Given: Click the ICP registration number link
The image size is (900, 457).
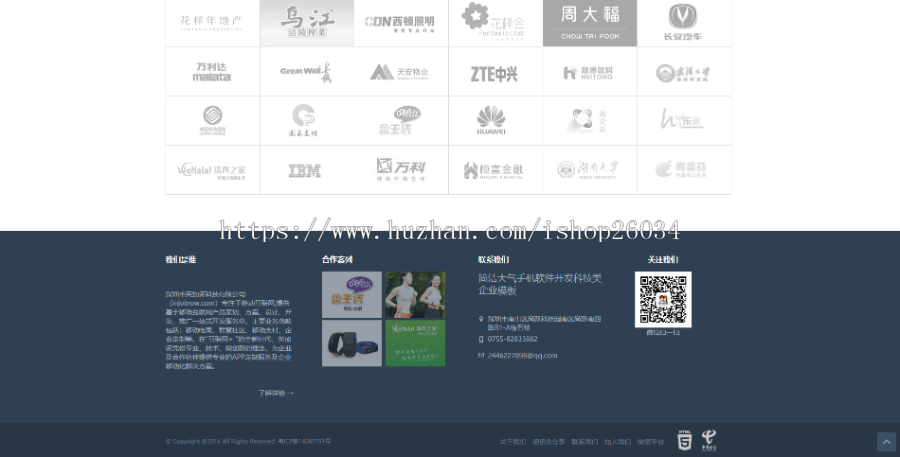Looking at the screenshot, I should [304, 441].
